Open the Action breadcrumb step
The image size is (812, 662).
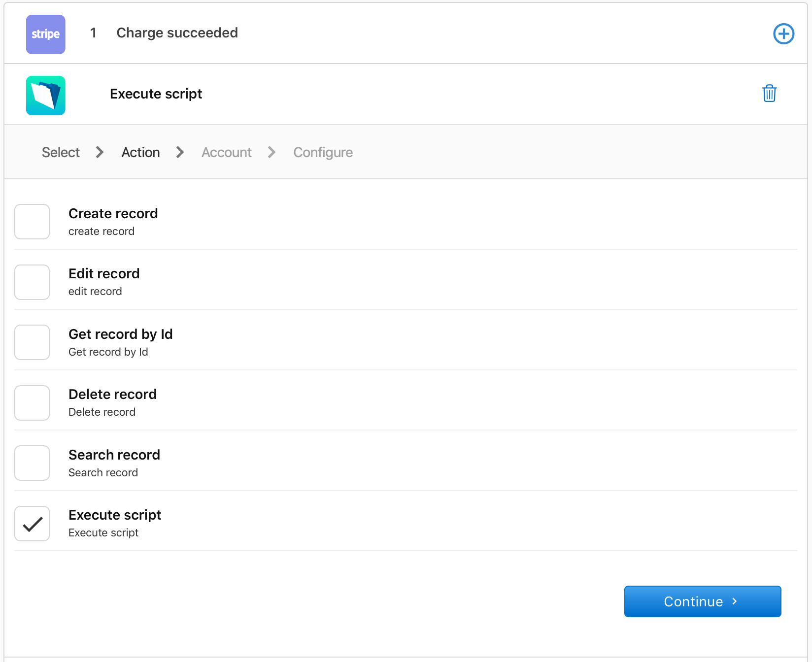tap(140, 152)
